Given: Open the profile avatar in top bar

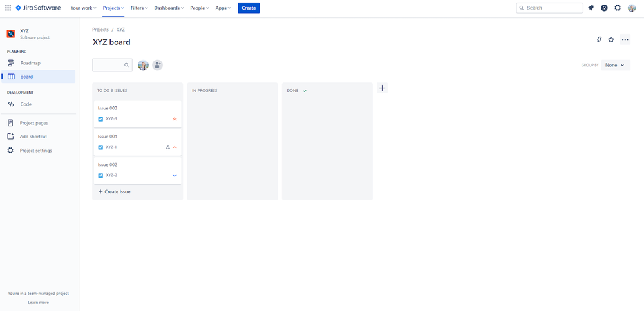Looking at the screenshot, I should click(x=632, y=8).
